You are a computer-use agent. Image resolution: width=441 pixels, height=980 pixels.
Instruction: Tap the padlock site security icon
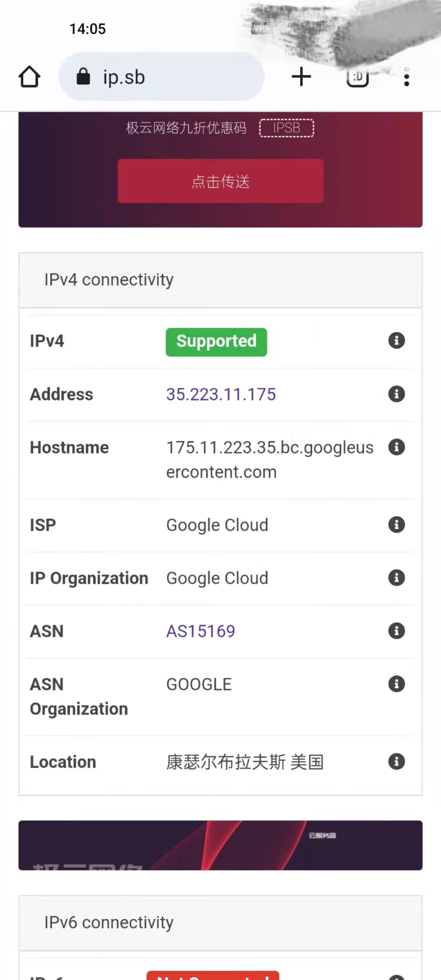point(83,76)
